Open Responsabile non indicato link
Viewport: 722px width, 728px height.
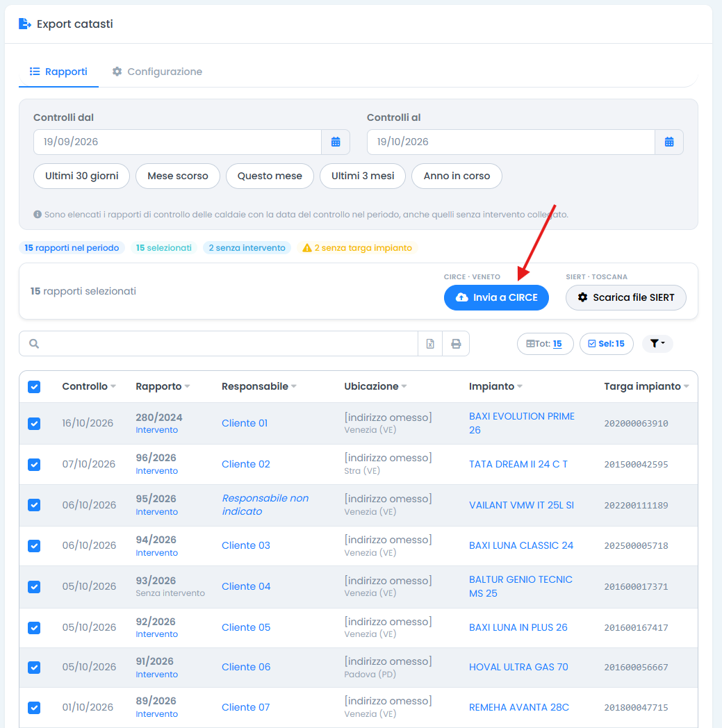coord(265,505)
